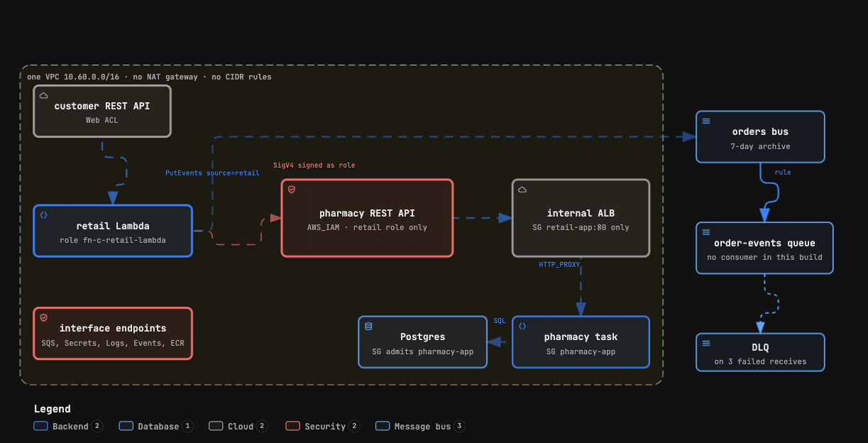Click 'on 3 failed receives' subtitle
The width and height of the screenshot is (868, 443).
(x=760, y=361)
